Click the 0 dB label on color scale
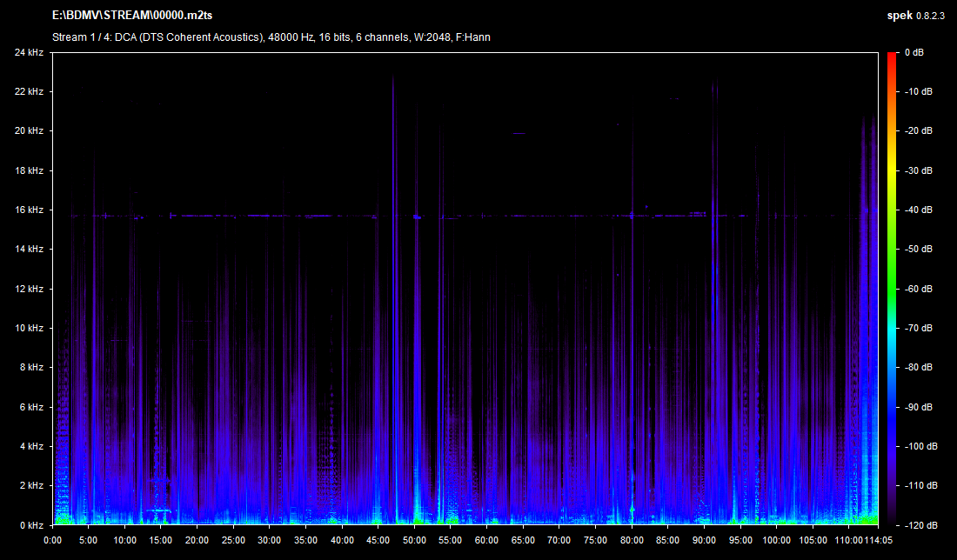 point(913,52)
